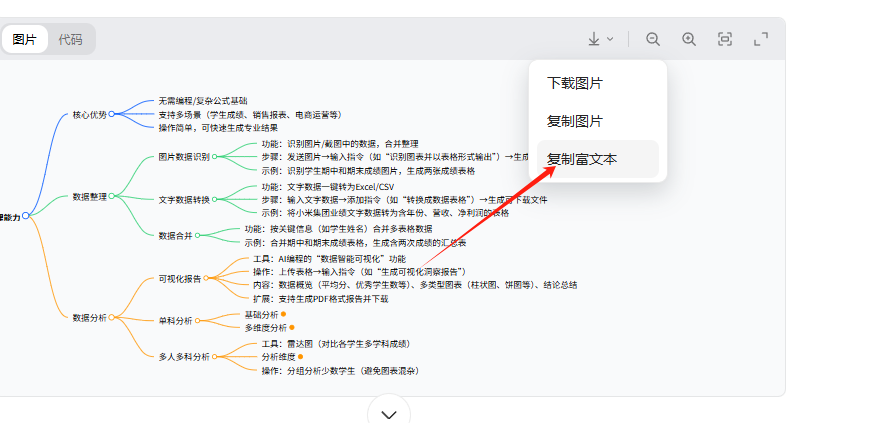Expand the orange dot beside 多维度分析
This screenshot has height=423, width=885.
(x=292, y=327)
